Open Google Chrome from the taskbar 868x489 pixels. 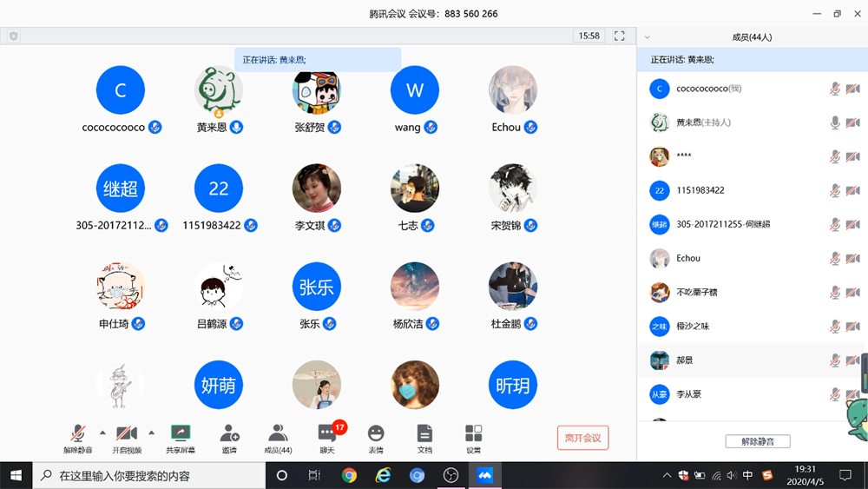[349, 475]
